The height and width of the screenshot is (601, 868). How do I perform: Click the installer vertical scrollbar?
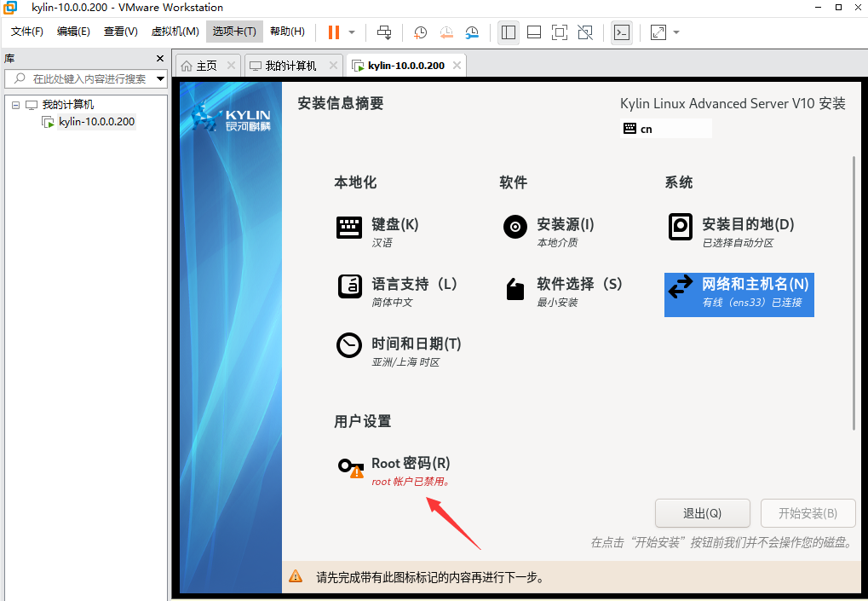click(x=854, y=293)
